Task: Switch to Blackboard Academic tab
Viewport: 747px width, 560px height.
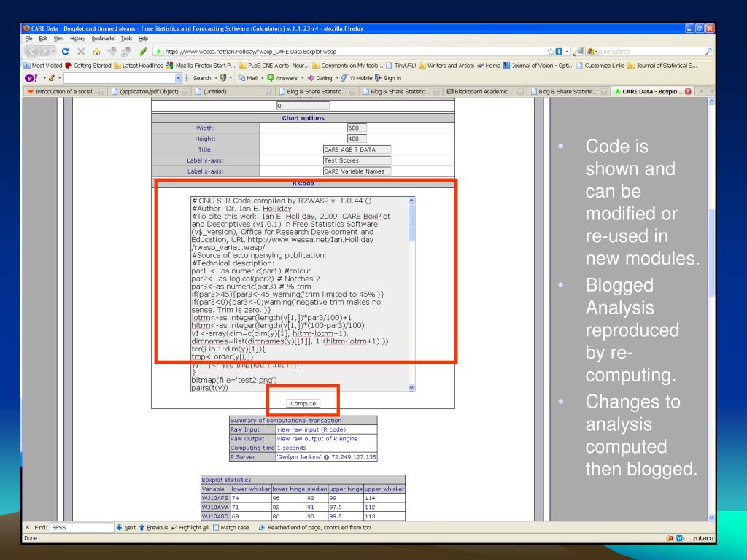Action: (485, 91)
